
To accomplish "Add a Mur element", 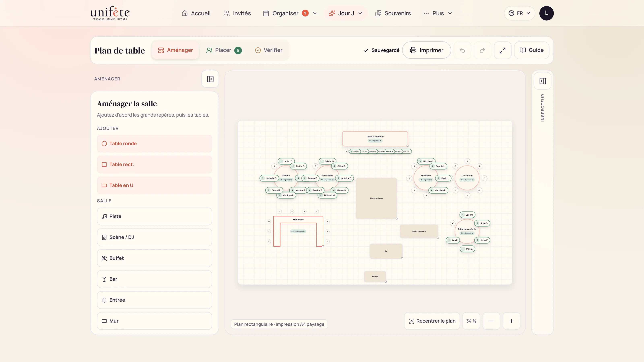I will tap(154, 321).
